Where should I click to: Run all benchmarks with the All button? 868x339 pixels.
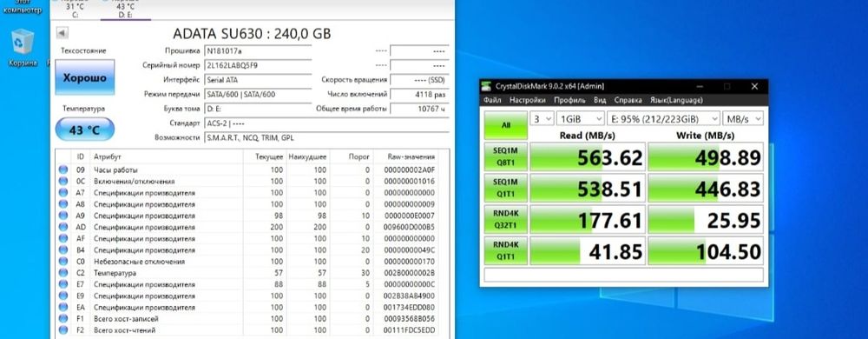pos(505,125)
